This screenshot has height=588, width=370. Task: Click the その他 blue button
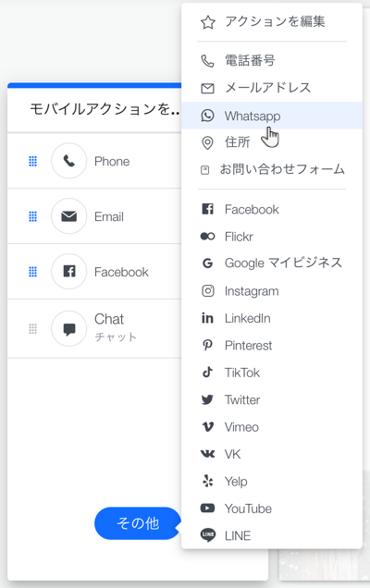point(138,523)
